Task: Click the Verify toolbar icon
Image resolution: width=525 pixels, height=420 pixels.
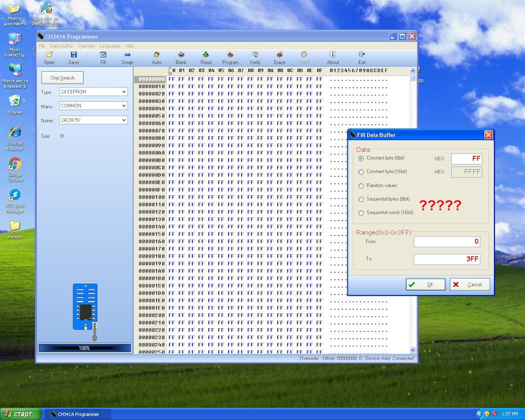Action: click(255, 57)
